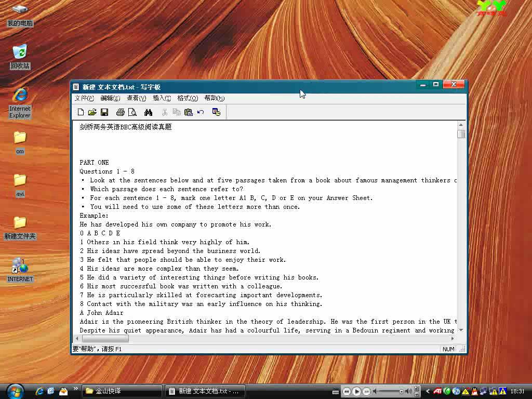
Task: Mute via the media player speaker icon
Action: click(x=375, y=392)
